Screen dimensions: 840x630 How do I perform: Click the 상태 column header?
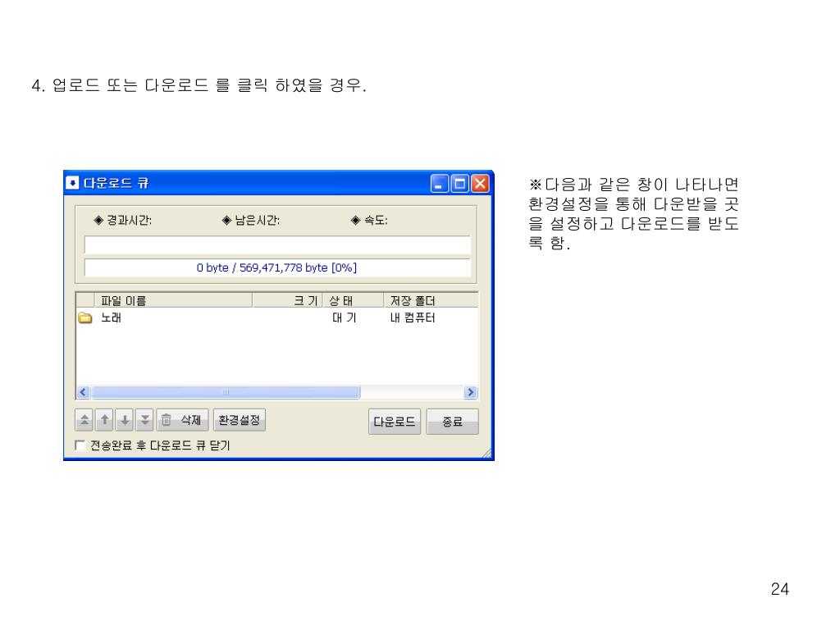click(x=353, y=300)
